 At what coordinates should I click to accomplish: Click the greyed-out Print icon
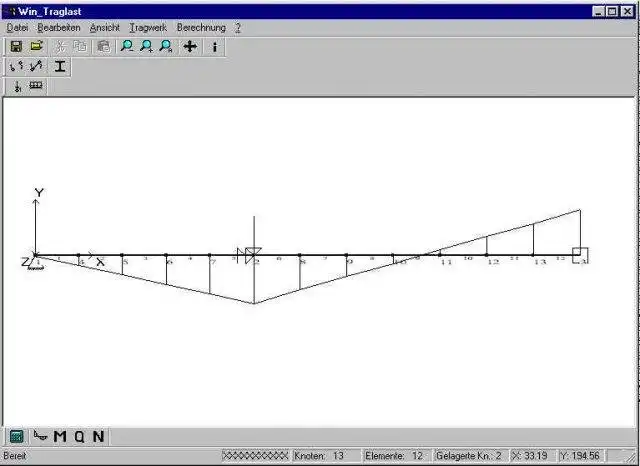(x=104, y=47)
